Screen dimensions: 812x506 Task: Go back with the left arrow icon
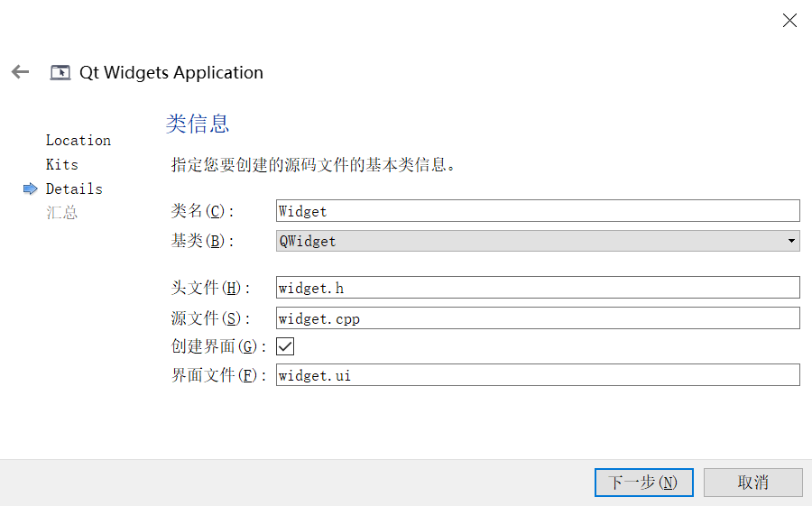(20, 72)
